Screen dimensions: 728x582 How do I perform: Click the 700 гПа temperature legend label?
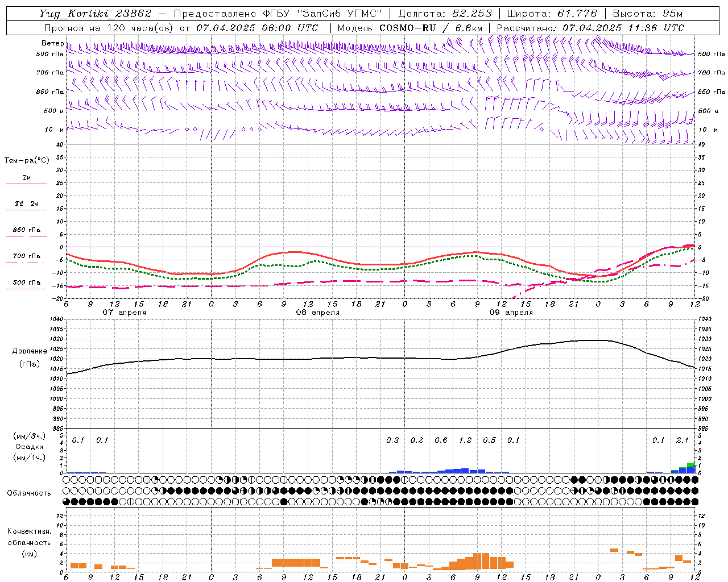(x=26, y=256)
